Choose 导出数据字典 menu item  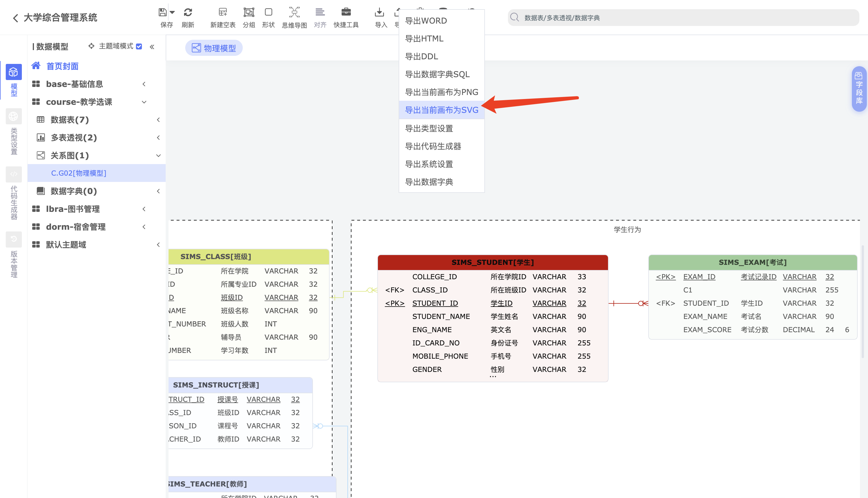pyautogui.click(x=441, y=182)
